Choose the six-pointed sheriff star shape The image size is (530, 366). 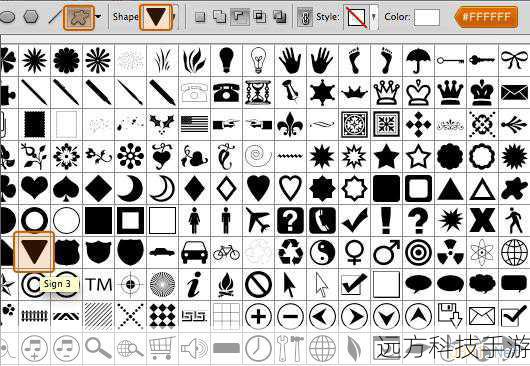322,92
